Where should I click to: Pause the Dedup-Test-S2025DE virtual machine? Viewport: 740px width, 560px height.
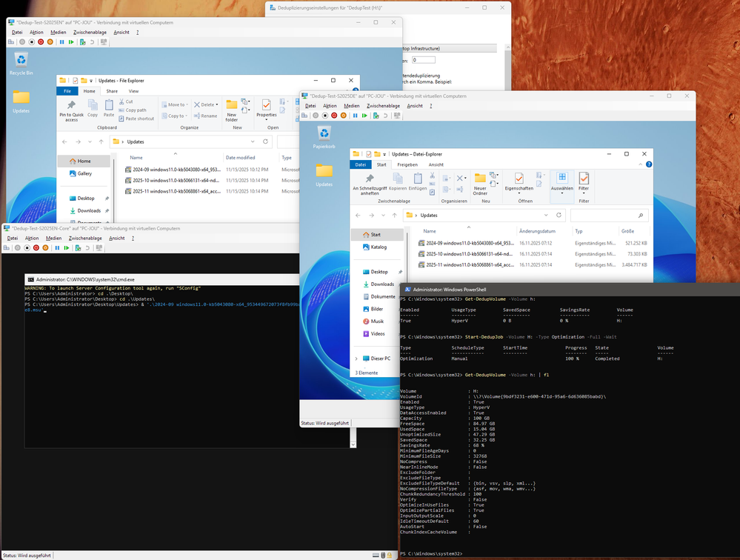356,116
